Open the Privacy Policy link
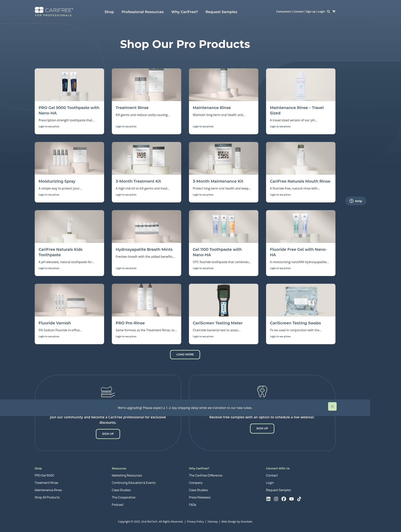The width and height of the screenshot is (401, 532). tap(195, 522)
